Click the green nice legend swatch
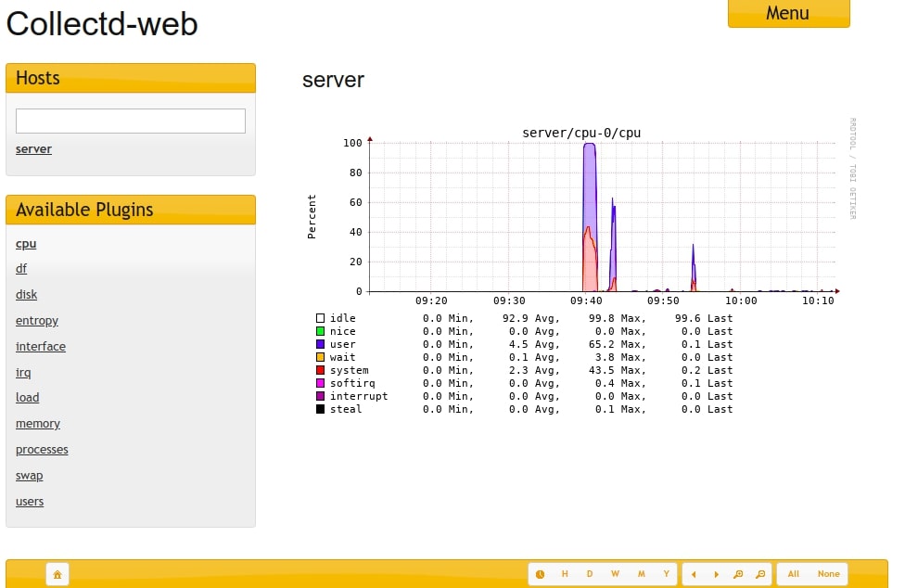 [320, 331]
